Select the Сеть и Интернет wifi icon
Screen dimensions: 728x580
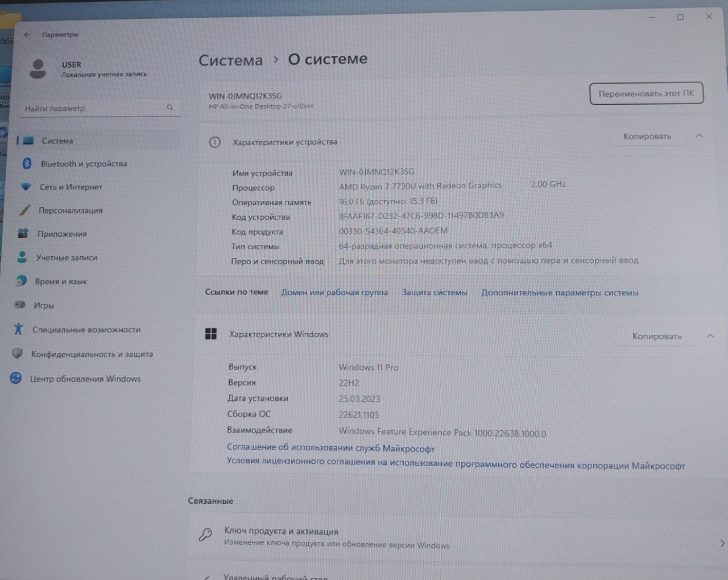point(26,187)
